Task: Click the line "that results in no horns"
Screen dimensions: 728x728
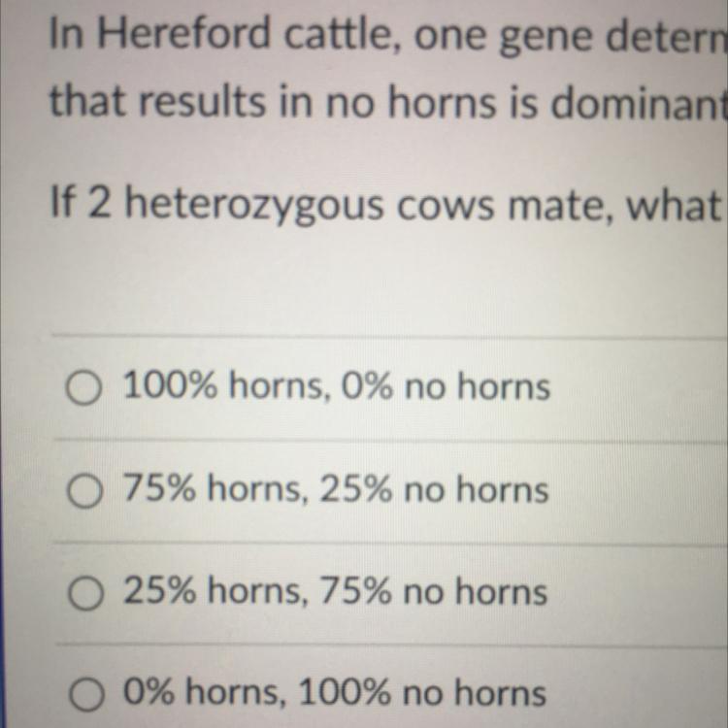Action: (388, 101)
